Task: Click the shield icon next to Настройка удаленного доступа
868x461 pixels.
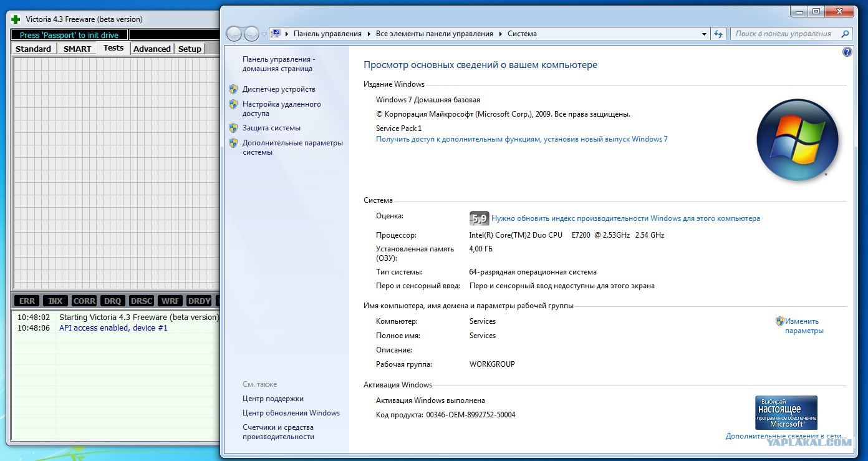Action: click(233, 104)
